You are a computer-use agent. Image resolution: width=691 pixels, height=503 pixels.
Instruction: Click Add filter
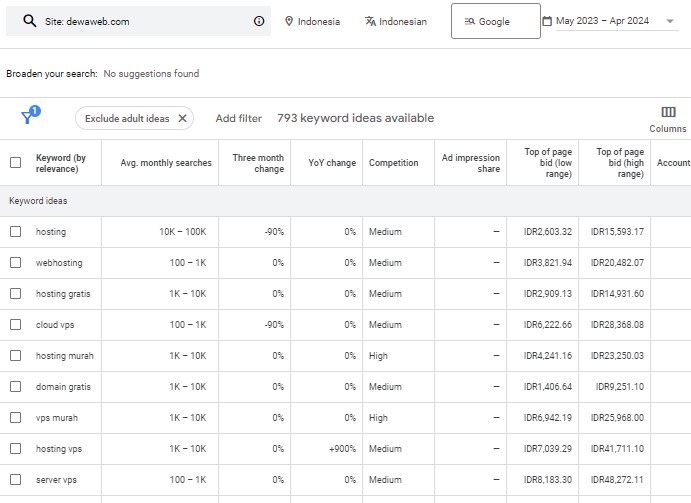click(x=238, y=118)
